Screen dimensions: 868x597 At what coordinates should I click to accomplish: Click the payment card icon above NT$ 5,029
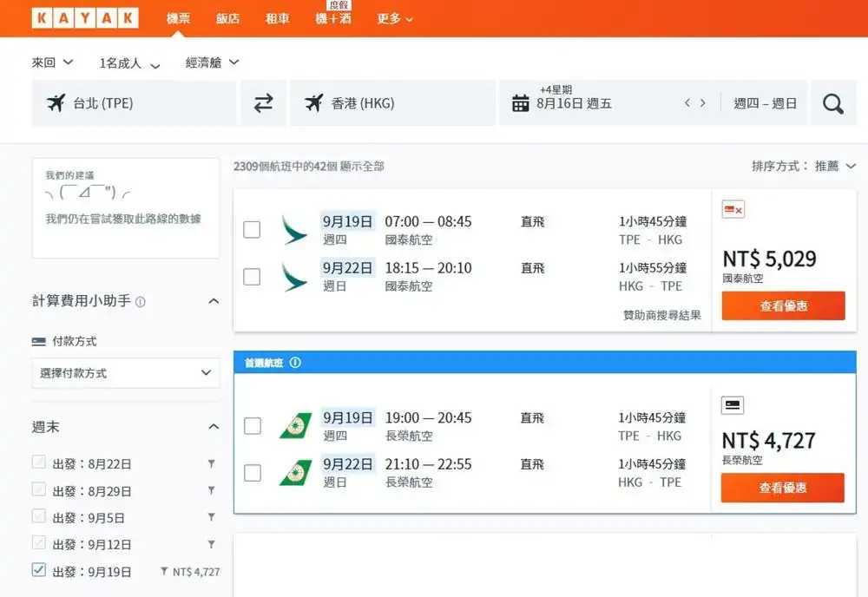[x=733, y=210]
